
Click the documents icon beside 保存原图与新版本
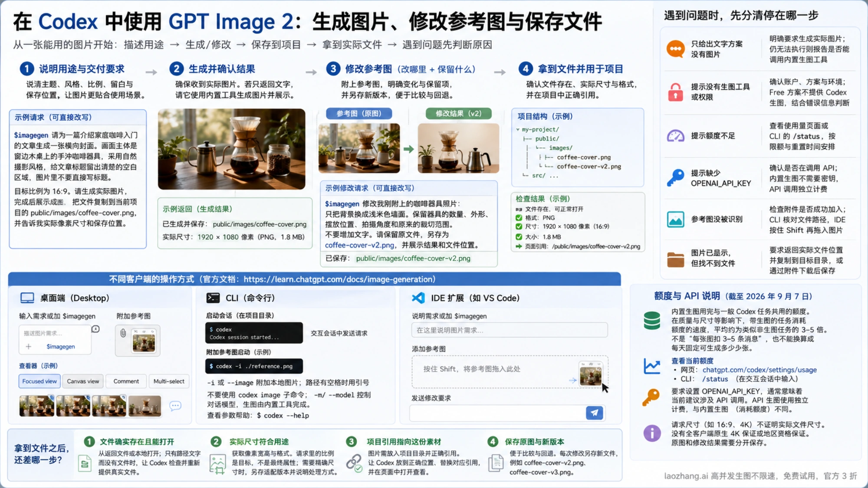[x=495, y=463]
